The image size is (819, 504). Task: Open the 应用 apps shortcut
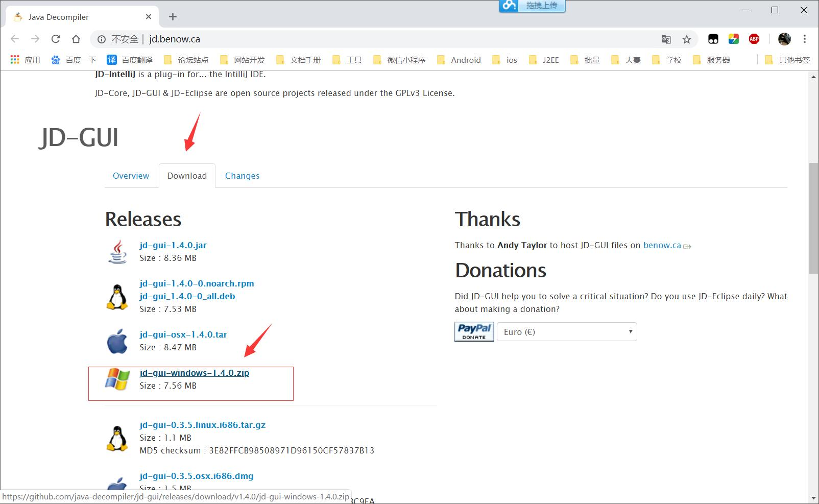coord(25,60)
